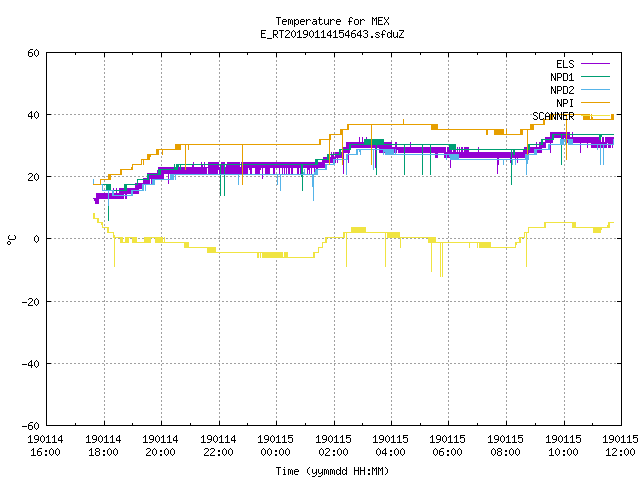The image size is (640, 480).
Task: Click the x-axis tick label 190115 12:00
Action: tap(620, 446)
